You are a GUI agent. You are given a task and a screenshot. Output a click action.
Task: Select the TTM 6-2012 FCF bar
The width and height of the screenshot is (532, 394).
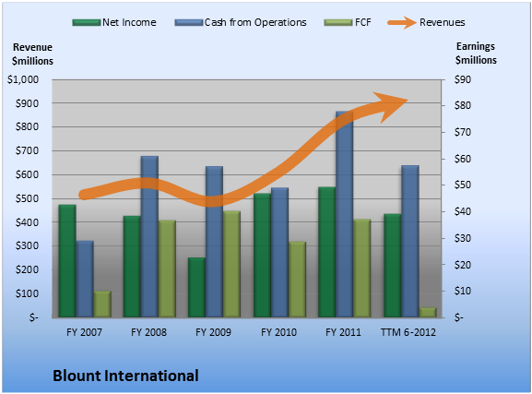click(428, 313)
